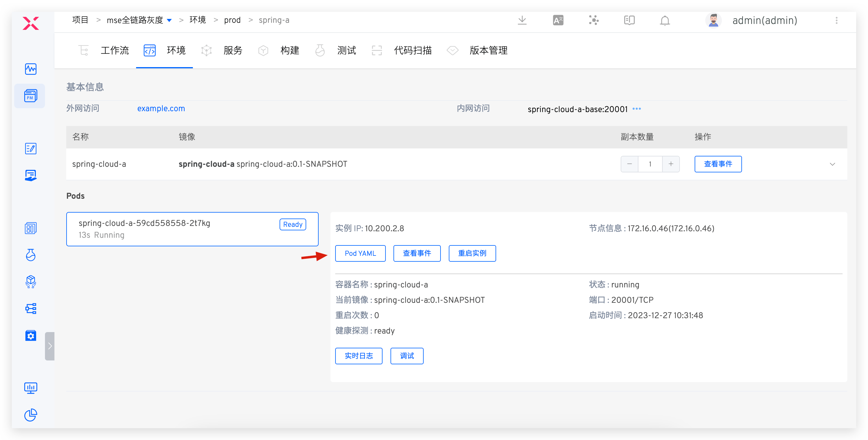Open the Pod YAML button
Screen dimensions: 868x440
[360, 253]
